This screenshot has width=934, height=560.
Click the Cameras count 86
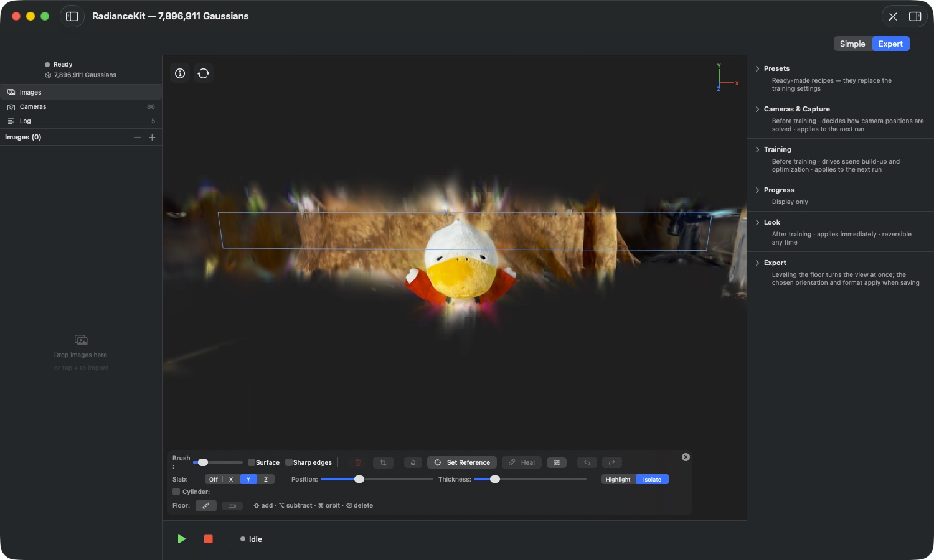(x=151, y=107)
